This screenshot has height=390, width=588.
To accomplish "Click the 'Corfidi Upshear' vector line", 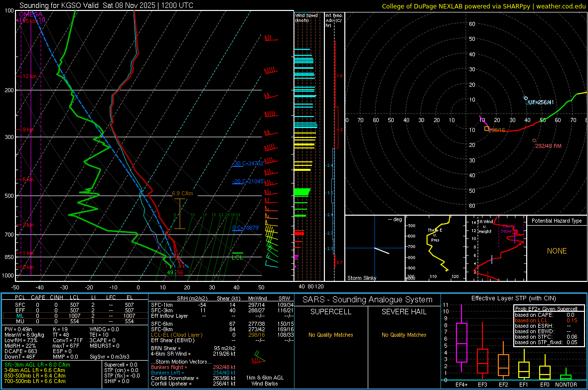I will click(x=193, y=384).
